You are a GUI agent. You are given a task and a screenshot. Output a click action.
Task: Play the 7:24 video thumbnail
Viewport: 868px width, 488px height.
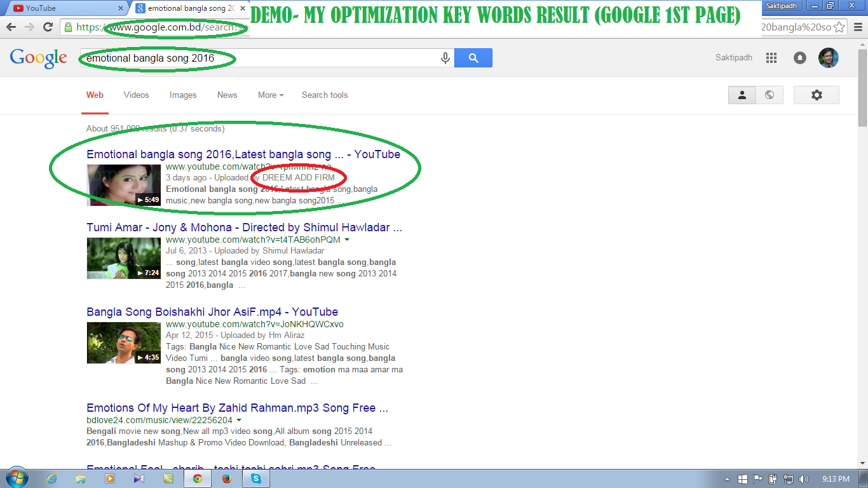(124, 258)
